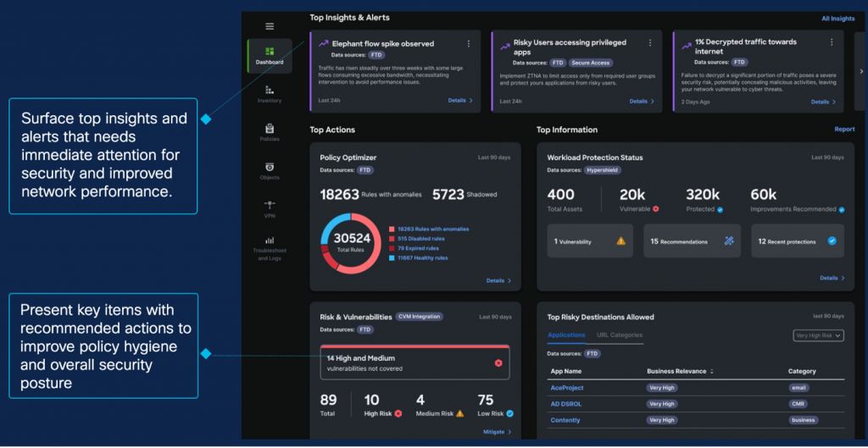
Task: Click the All Insights link
Action: tap(837, 18)
